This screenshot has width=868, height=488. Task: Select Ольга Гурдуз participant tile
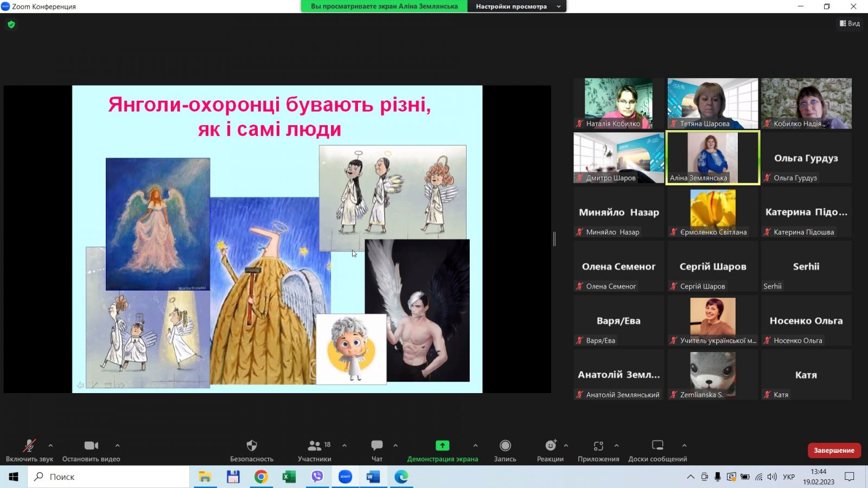point(806,157)
